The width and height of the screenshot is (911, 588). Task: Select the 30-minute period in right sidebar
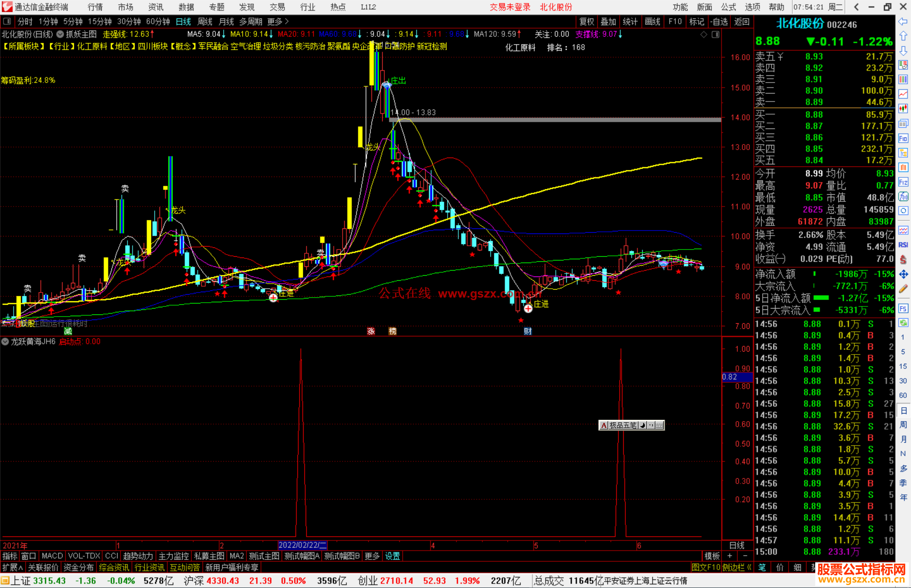tap(903, 381)
